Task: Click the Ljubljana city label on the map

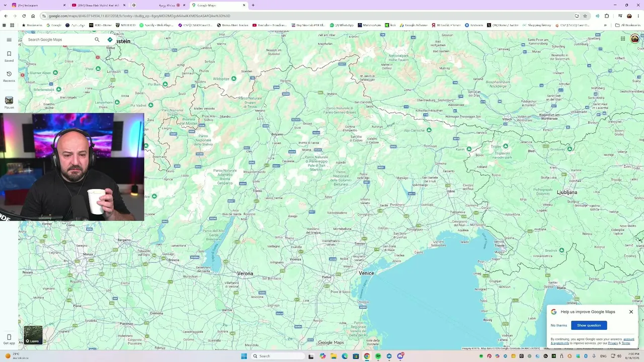Action: tap(567, 192)
